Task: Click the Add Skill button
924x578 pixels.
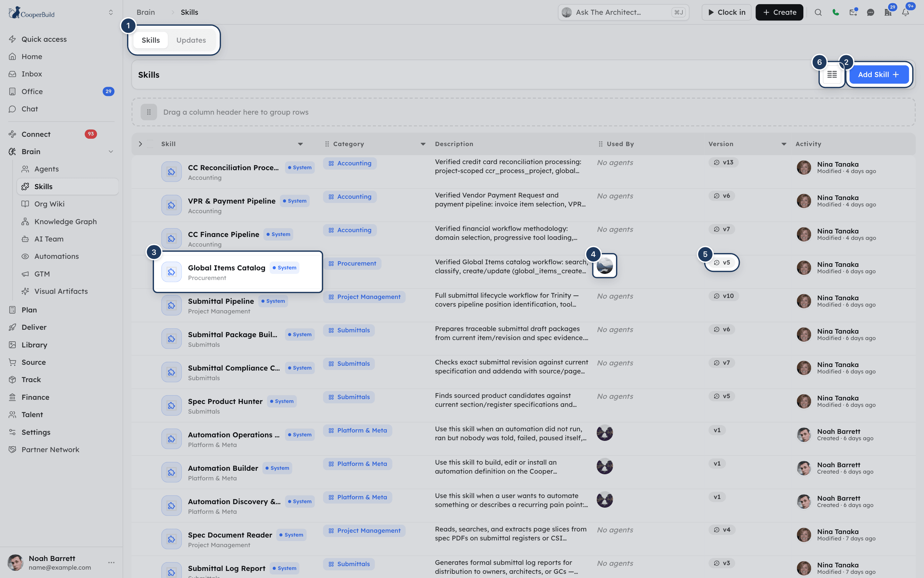Action: coord(878,74)
